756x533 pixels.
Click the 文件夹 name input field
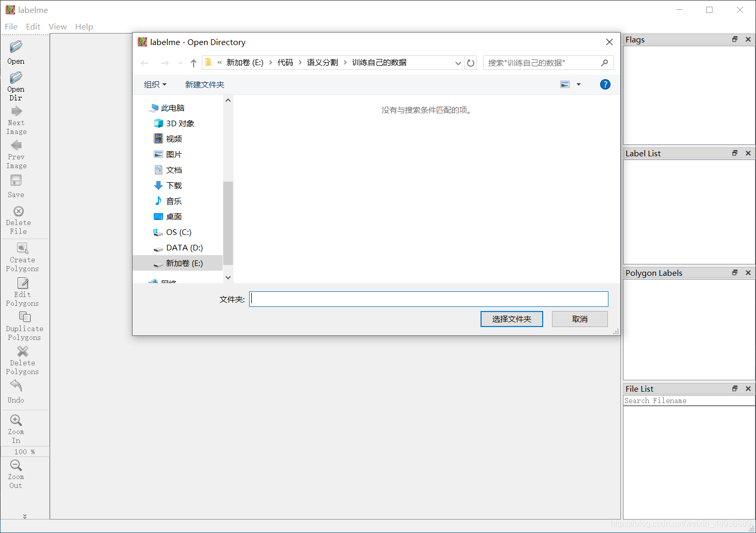(x=429, y=299)
